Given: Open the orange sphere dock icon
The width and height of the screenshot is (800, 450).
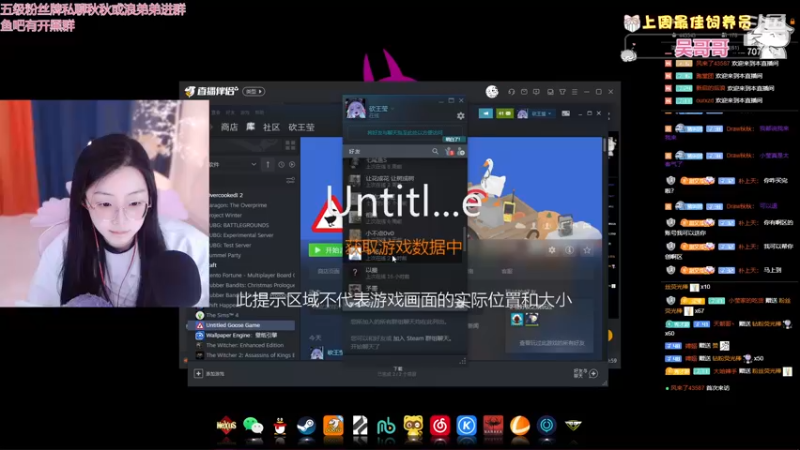Looking at the screenshot, I should [x=520, y=426].
